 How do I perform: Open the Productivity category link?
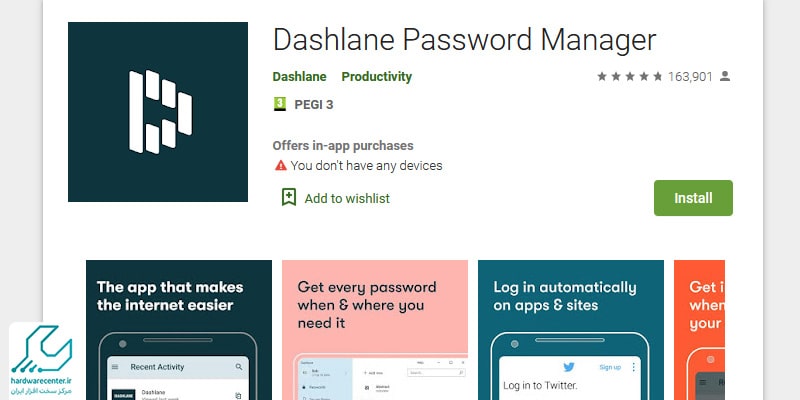click(377, 77)
